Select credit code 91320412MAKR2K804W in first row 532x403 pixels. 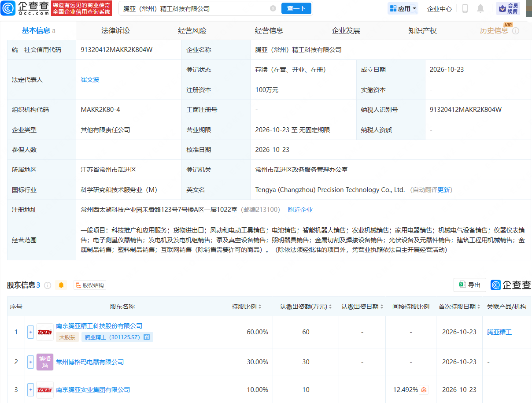pos(117,50)
